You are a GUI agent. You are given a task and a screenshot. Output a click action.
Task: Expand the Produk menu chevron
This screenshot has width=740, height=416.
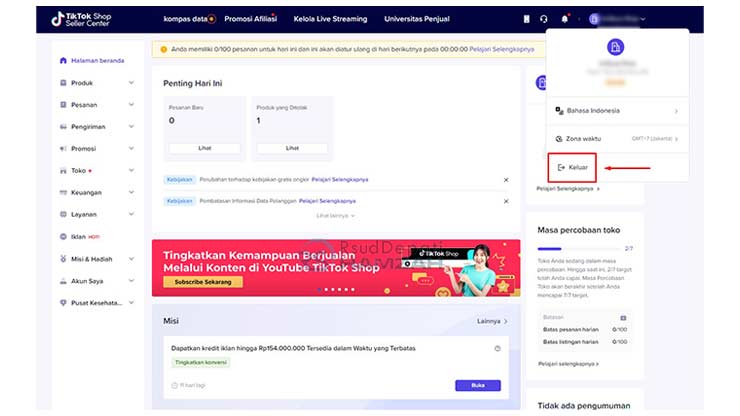[x=131, y=83]
